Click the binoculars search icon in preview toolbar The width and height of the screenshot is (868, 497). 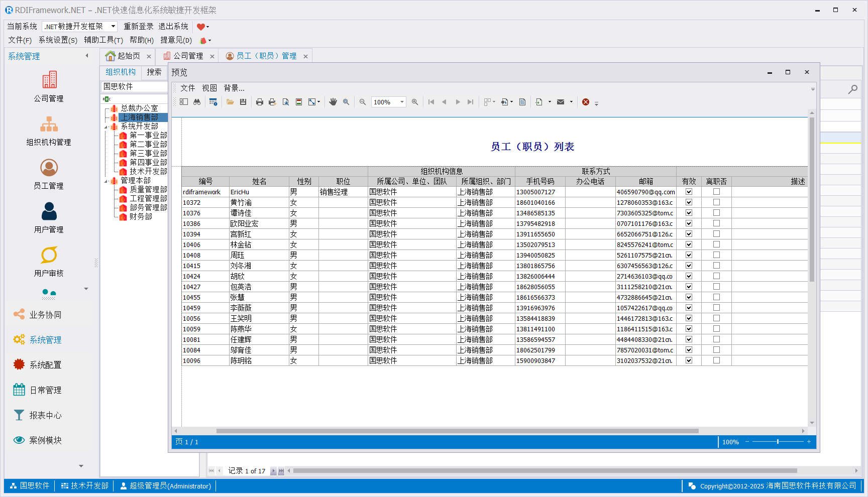[197, 102]
